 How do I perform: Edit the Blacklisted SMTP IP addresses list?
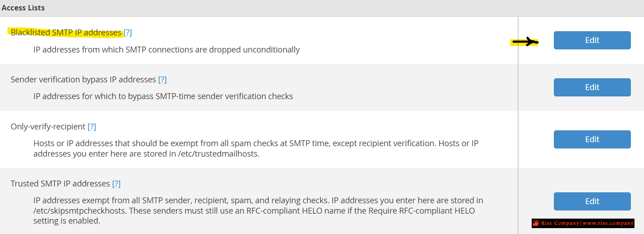click(592, 40)
